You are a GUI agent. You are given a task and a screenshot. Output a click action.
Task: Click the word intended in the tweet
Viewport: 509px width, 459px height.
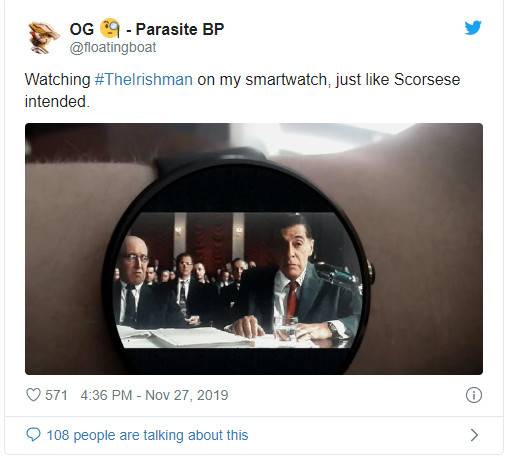point(56,101)
